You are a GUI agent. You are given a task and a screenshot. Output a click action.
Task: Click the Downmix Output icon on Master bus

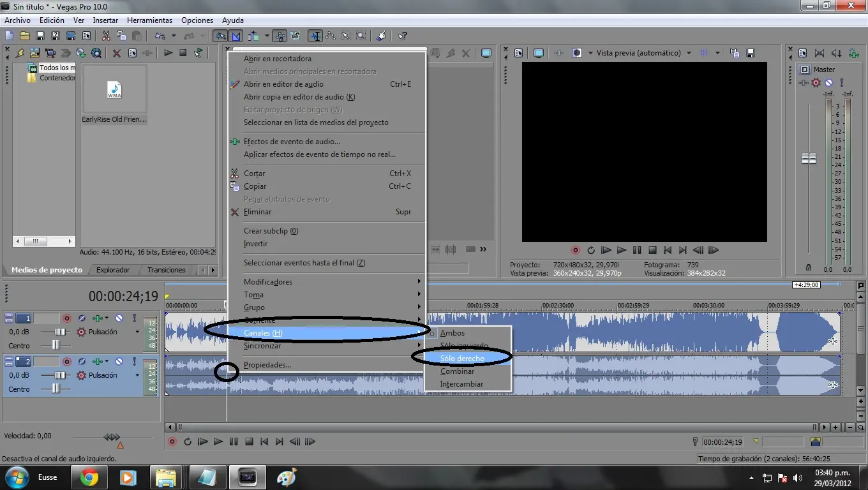[820, 53]
